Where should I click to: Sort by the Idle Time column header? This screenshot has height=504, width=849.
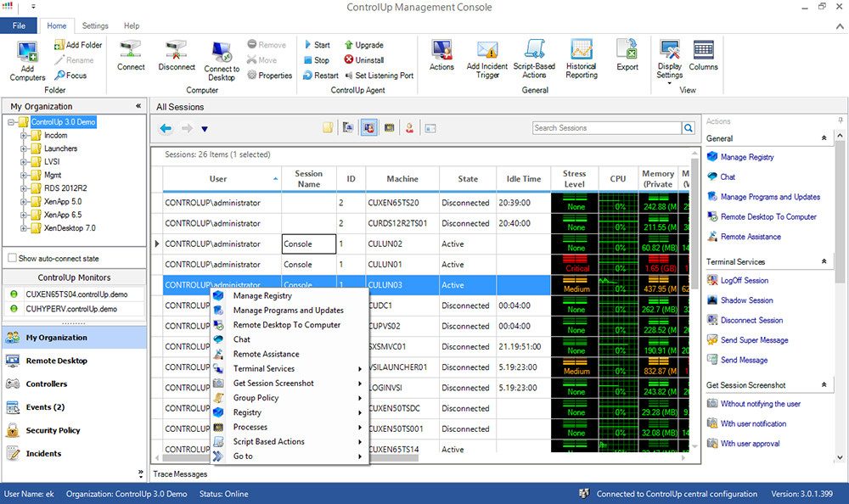coord(523,179)
